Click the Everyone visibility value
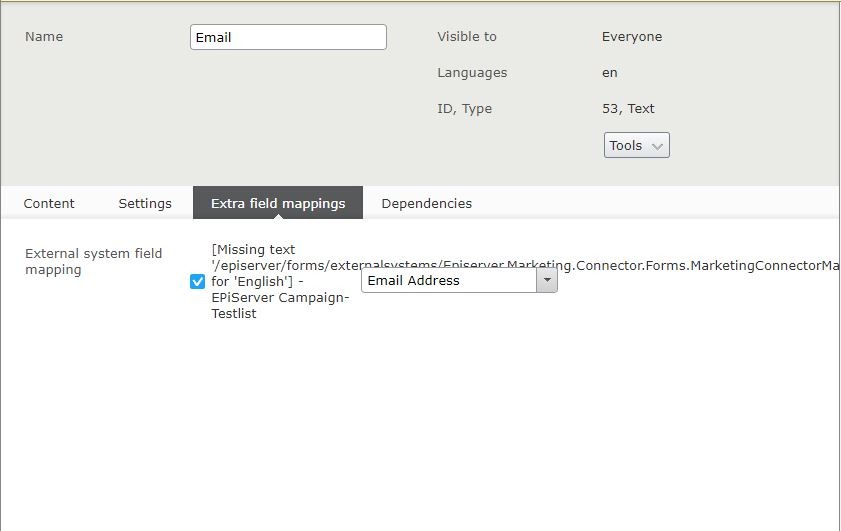 (x=632, y=37)
